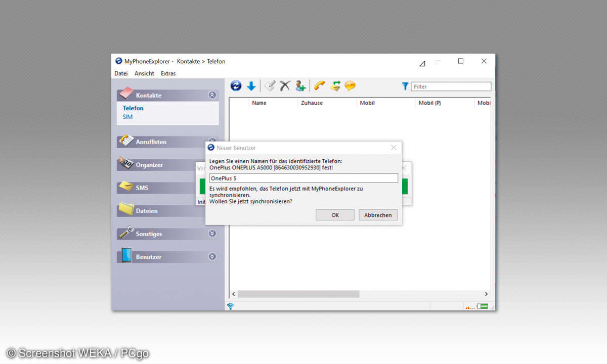
Task: Click the orange signal strength indicator
Action: (x=470, y=307)
